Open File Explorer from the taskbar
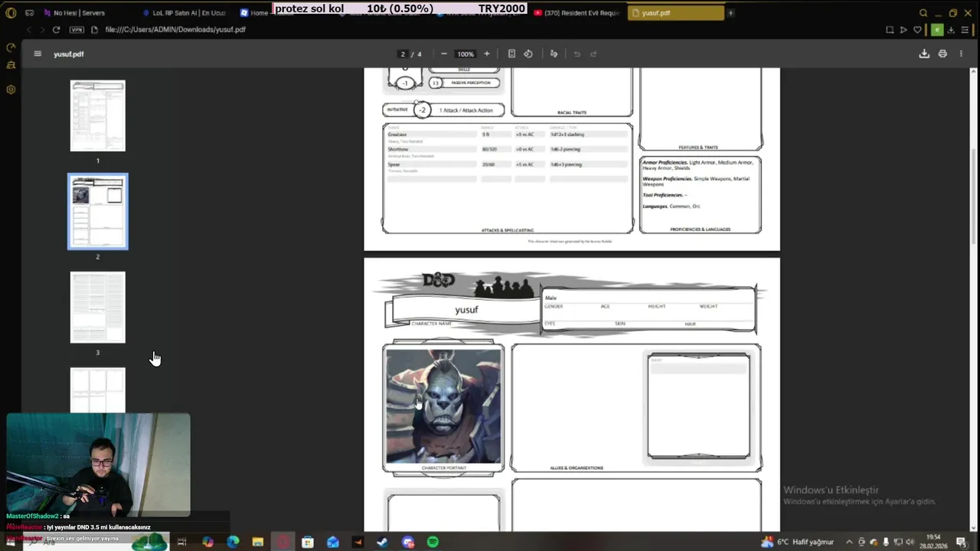The height and width of the screenshot is (551, 980). tap(258, 542)
